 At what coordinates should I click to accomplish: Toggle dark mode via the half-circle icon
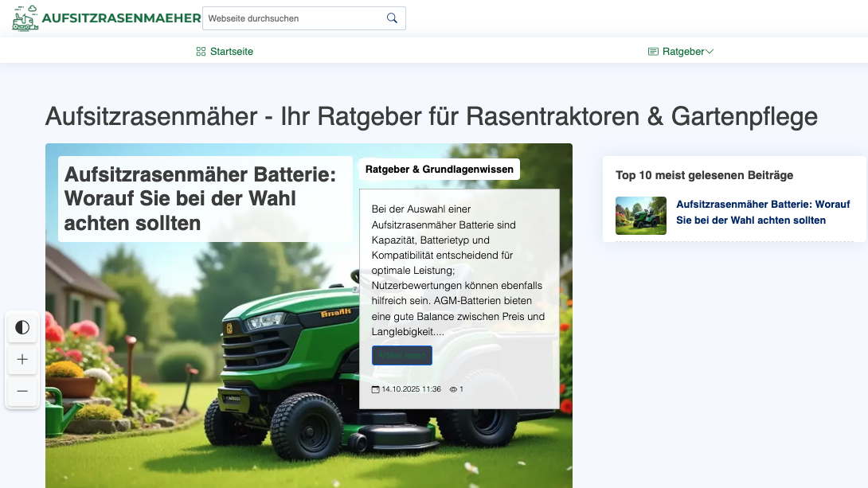(22, 327)
